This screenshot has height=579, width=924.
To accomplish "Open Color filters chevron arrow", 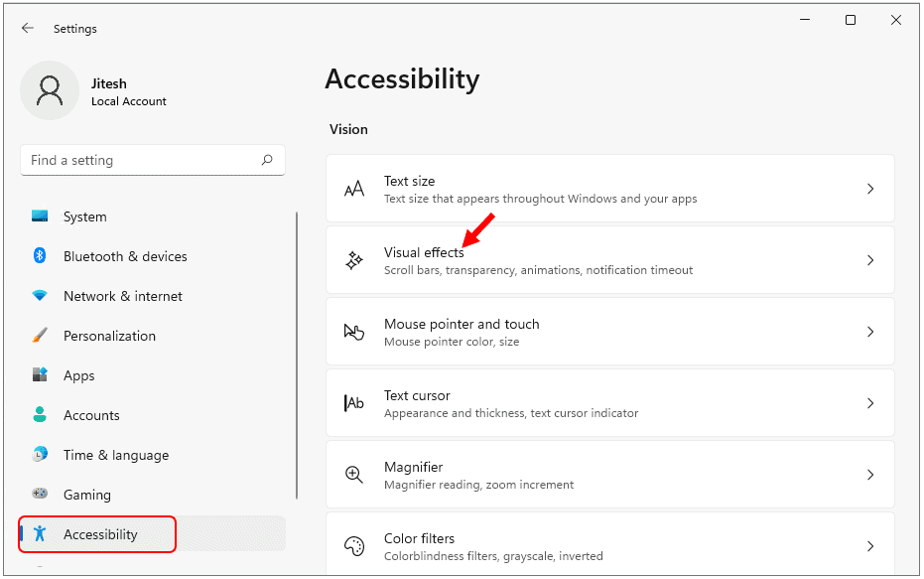I will tap(870, 546).
